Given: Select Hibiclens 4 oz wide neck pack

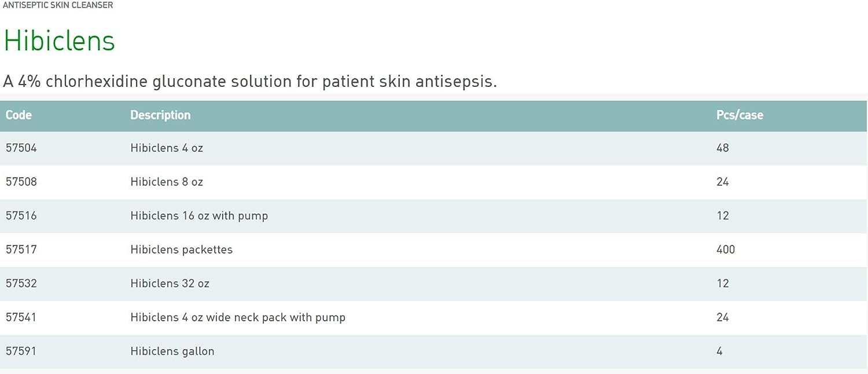Looking at the screenshot, I should [238, 317].
